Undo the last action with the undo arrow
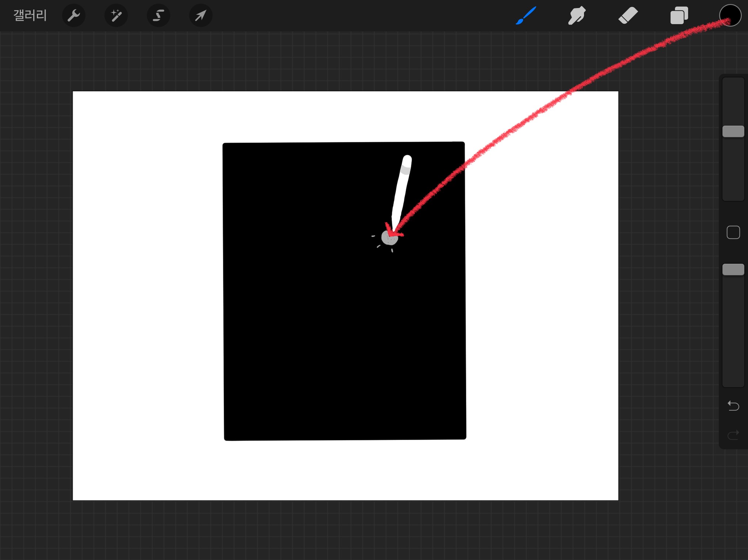This screenshot has height=560, width=748. [733, 405]
